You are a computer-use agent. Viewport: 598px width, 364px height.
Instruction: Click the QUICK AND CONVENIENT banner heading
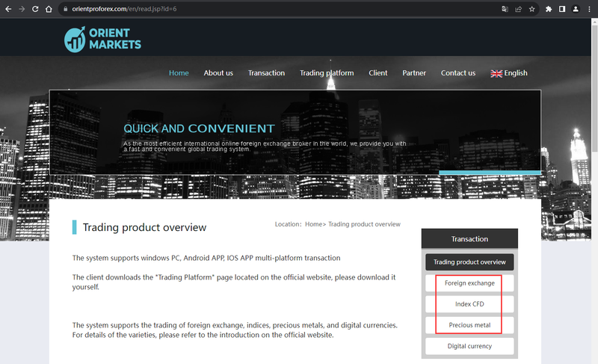(x=199, y=129)
